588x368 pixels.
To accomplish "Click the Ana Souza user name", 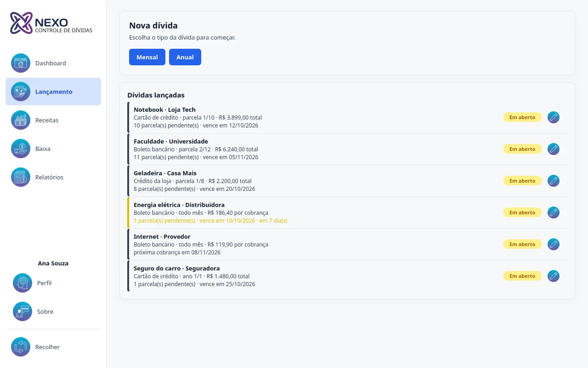I will pos(53,264).
